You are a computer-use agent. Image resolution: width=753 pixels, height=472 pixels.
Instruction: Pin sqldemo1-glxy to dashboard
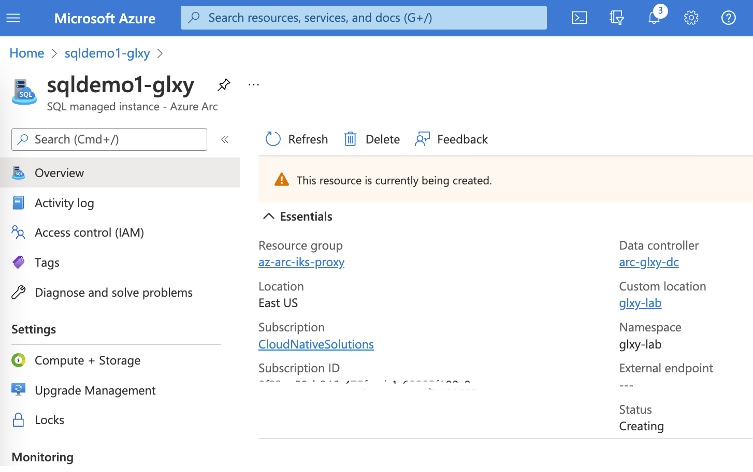click(x=223, y=85)
